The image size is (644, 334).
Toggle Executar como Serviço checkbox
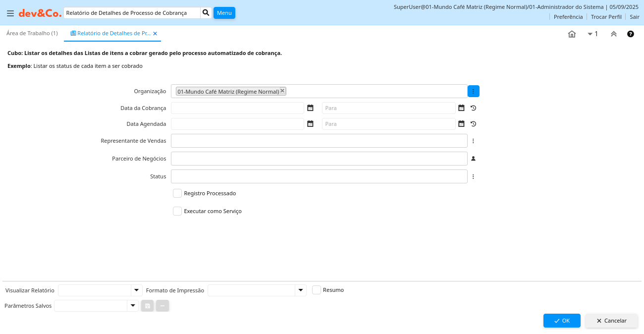[177, 211]
